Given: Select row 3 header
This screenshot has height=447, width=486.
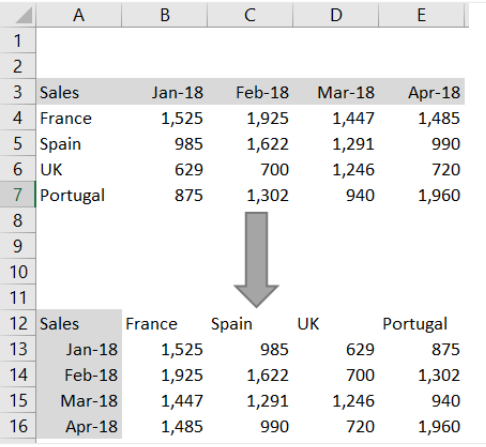Looking at the screenshot, I should (x=18, y=92).
